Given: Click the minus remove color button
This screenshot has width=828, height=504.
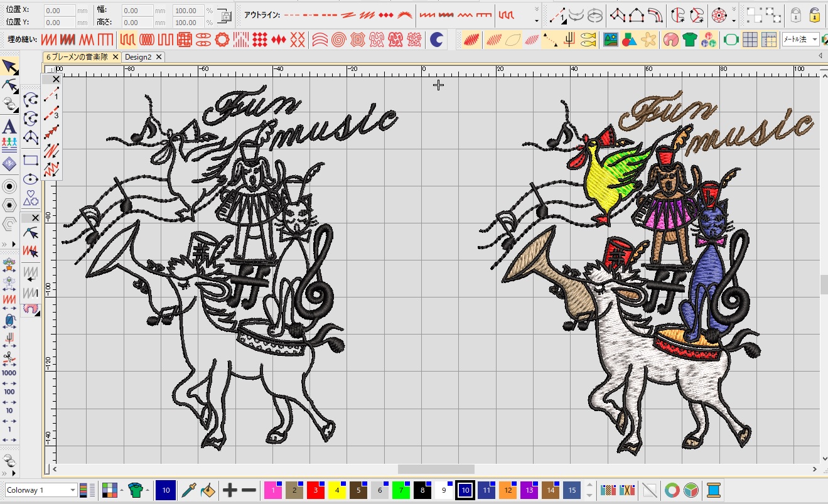Looking at the screenshot, I should coord(249,490).
